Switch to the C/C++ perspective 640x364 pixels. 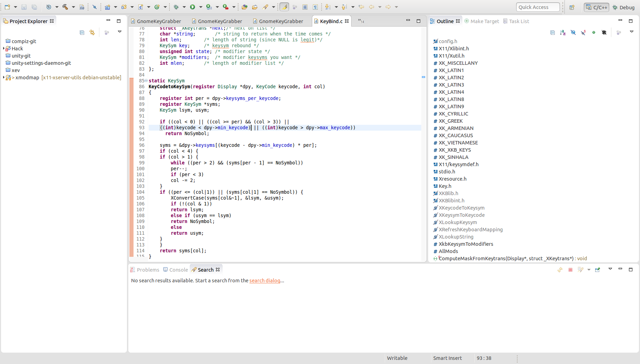[597, 7]
